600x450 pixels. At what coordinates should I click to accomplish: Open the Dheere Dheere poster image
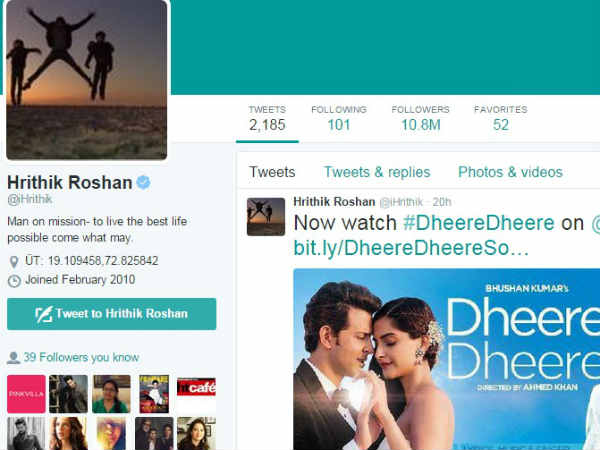[x=447, y=359]
